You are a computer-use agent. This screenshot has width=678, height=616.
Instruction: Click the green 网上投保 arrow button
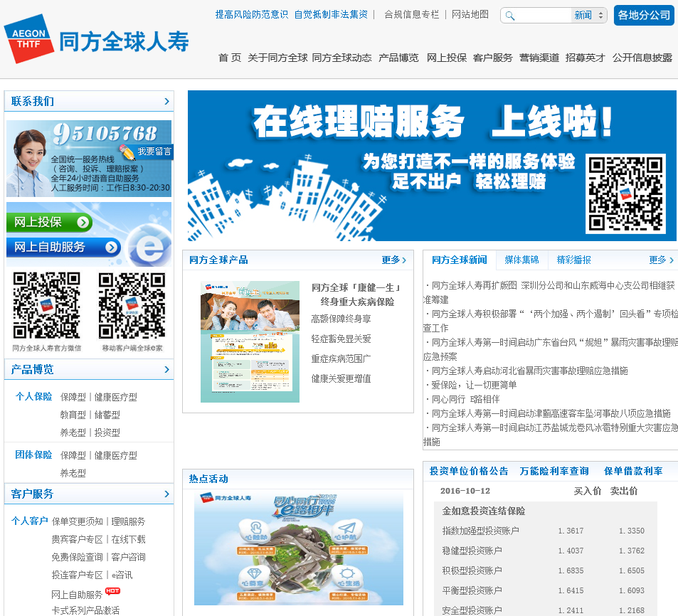(x=49, y=222)
